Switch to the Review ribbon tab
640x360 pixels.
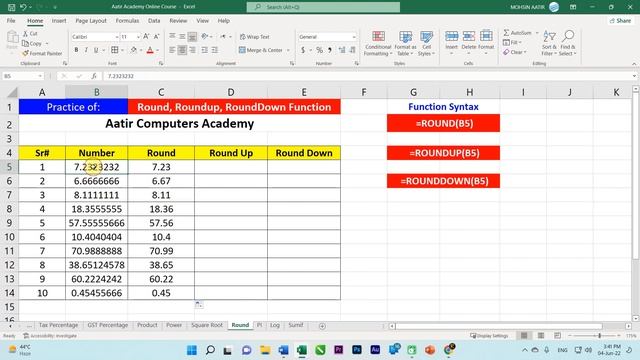(178, 21)
